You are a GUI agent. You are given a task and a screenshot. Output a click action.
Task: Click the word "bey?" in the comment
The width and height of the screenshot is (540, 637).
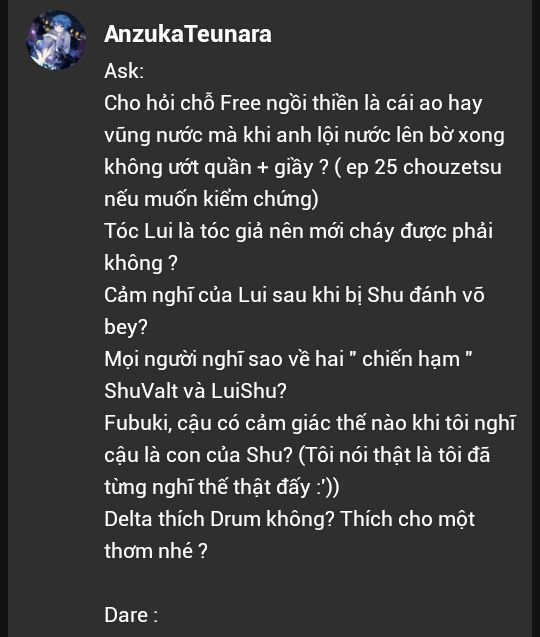(x=126, y=327)
